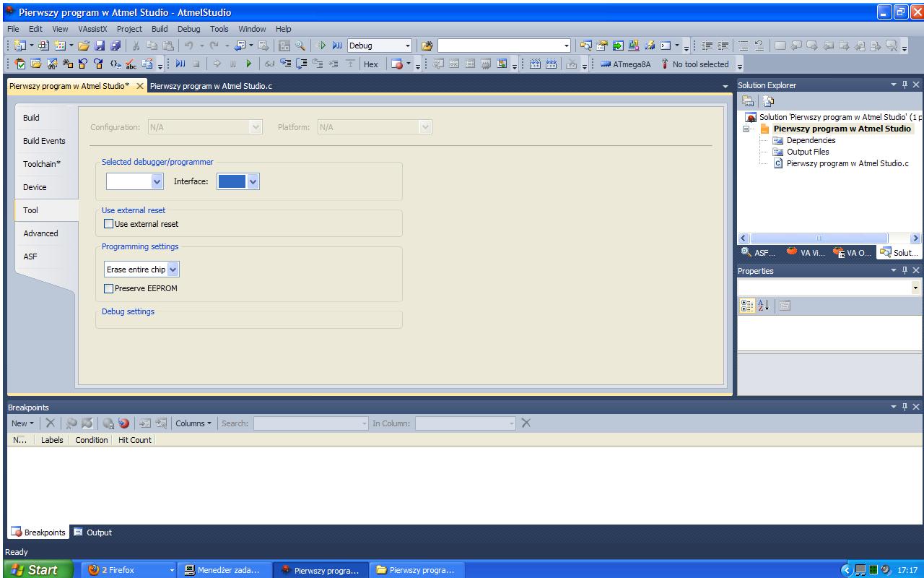Open the Debug menu
Viewport: 924px width, 578px height.
tap(188, 29)
